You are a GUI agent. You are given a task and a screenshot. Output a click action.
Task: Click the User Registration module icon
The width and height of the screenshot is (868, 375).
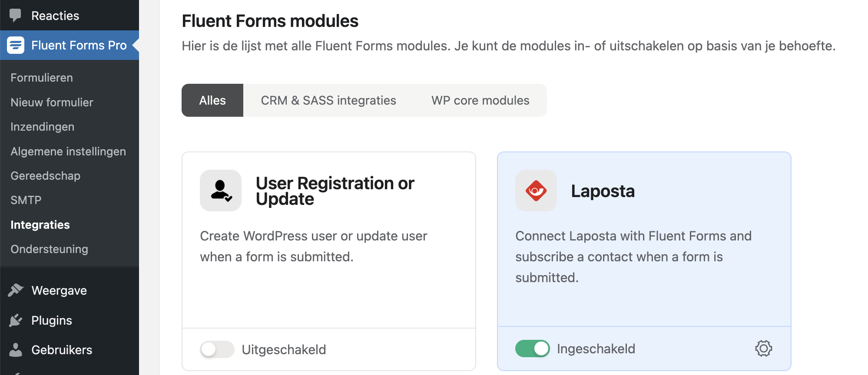221,191
